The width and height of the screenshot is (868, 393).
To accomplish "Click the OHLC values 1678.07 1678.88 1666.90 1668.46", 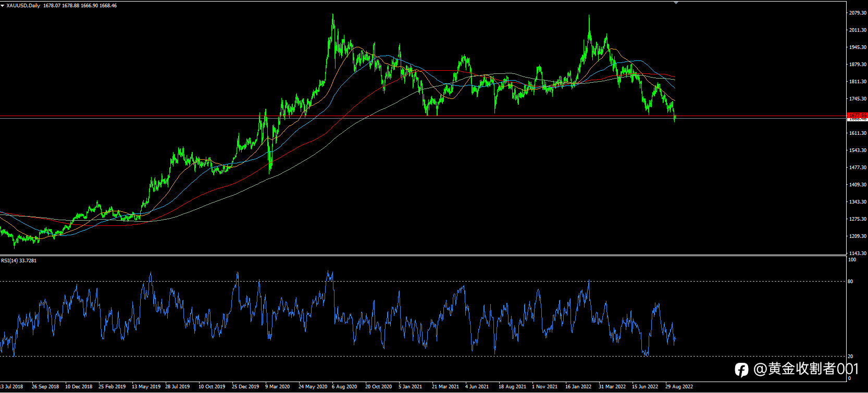I will click(x=80, y=6).
